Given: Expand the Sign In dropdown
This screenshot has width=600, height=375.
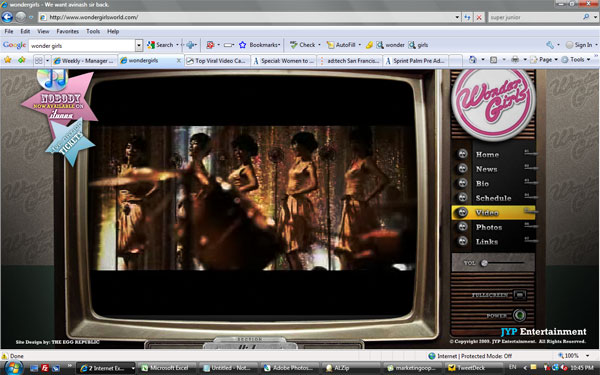Looking at the screenshot, I should click(x=596, y=45).
